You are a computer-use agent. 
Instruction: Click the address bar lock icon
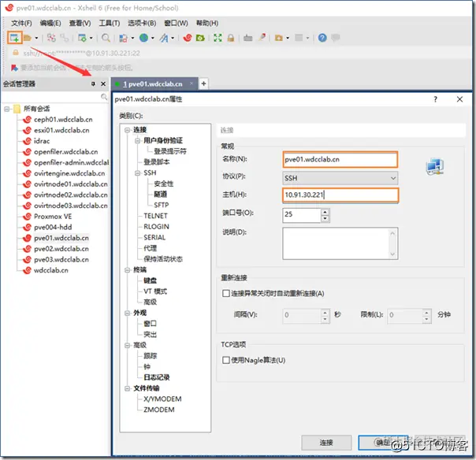click(x=16, y=53)
